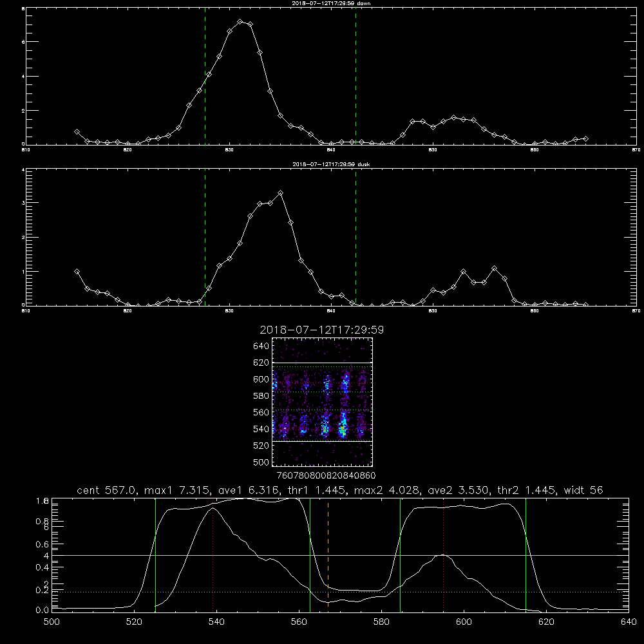Click the bottom plot x-axis label 580
The image size is (644, 644).
click(x=381, y=622)
